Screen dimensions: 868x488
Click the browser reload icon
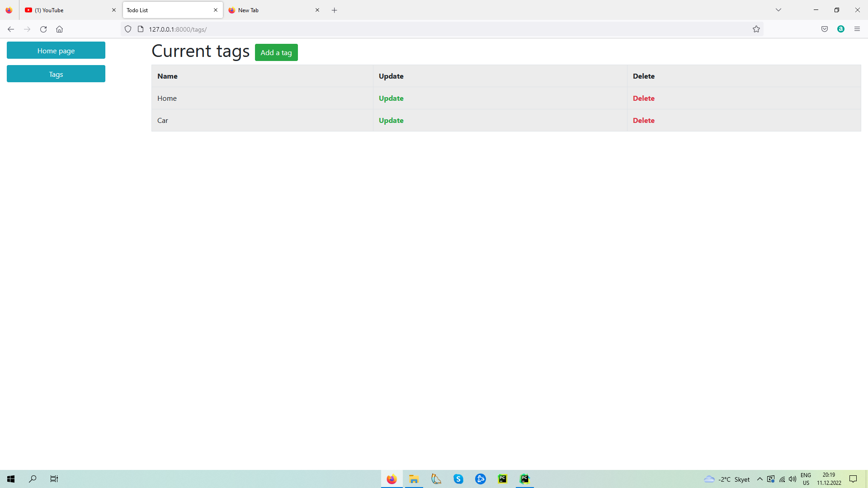tap(43, 29)
